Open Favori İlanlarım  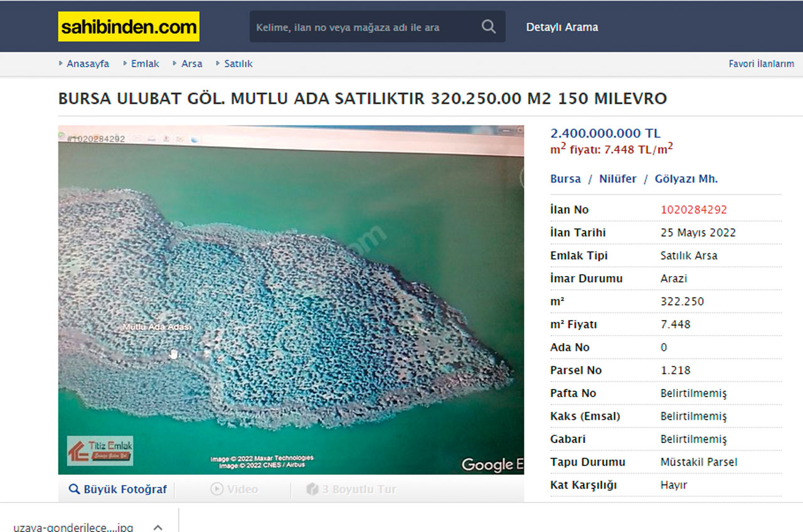[762, 63]
